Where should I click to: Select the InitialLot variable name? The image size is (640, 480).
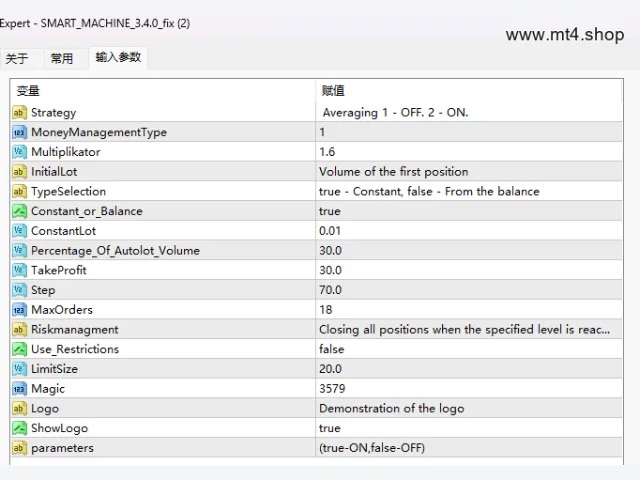(54, 171)
